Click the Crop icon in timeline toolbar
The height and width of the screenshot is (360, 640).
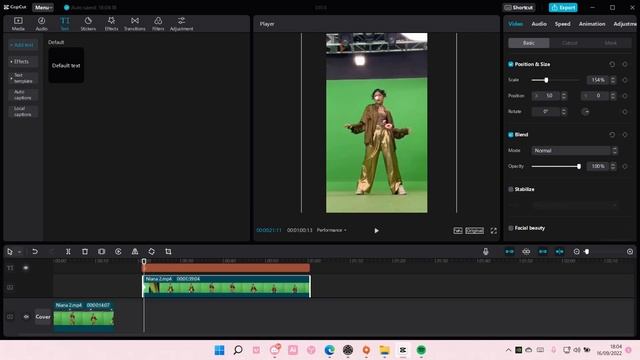168,251
